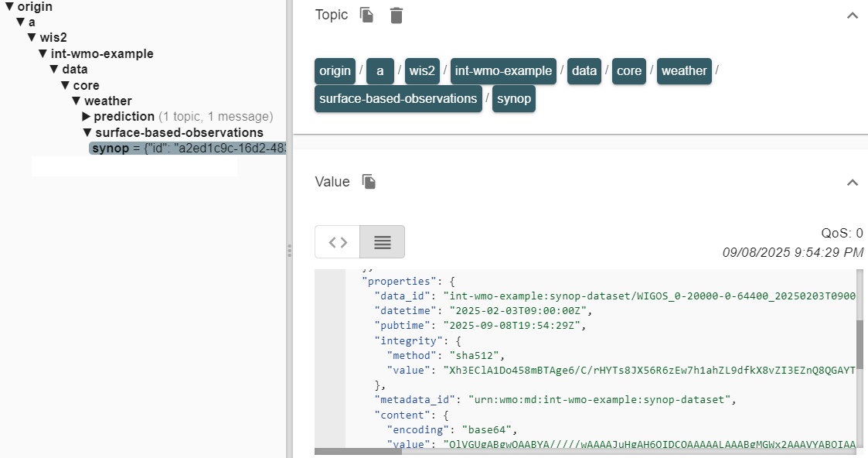The image size is (868, 458).
Task: Collapse the core tree node
Action: point(65,85)
